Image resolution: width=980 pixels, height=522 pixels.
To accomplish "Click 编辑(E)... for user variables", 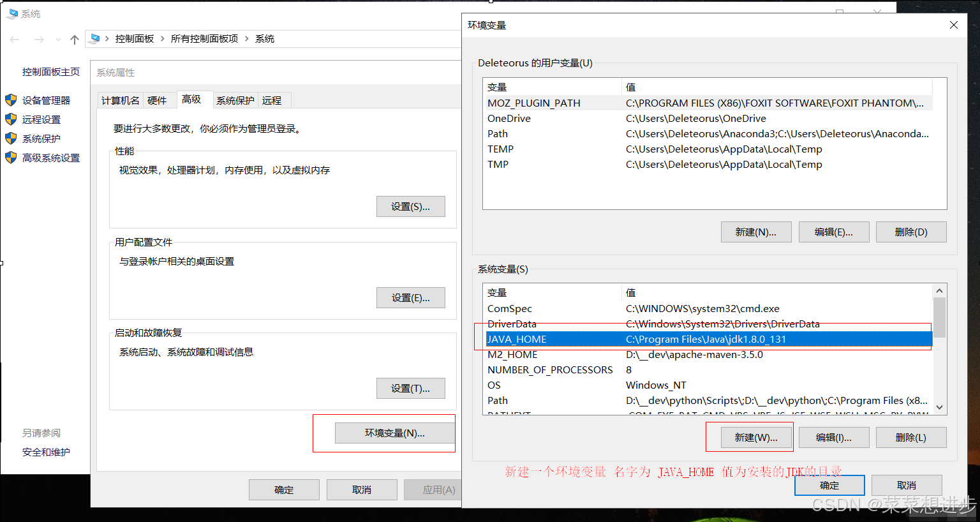I will click(x=834, y=232).
